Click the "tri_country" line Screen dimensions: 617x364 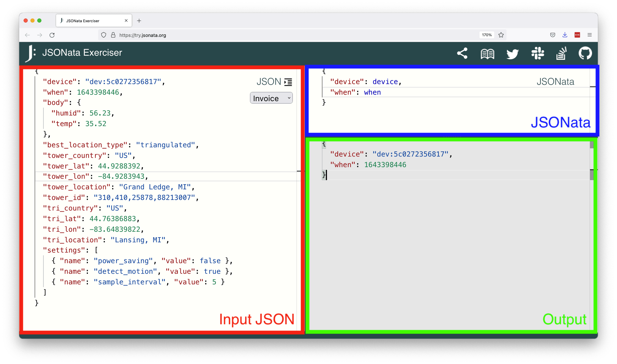pos(85,208)
